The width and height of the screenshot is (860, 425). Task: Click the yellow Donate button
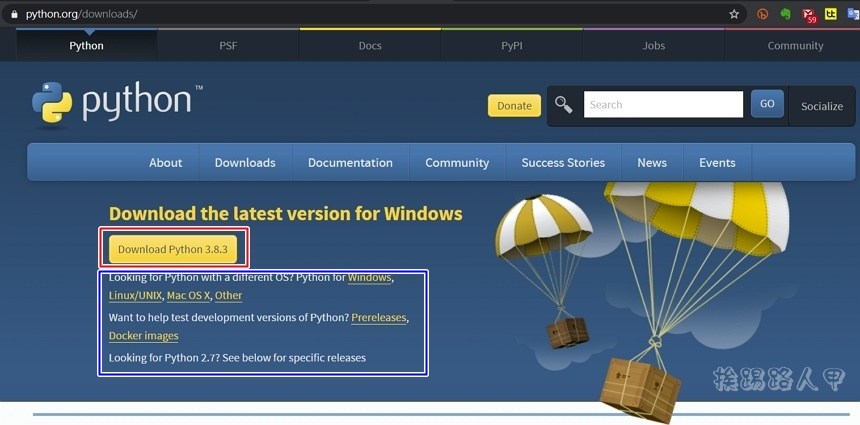click(x=514, y=106)
